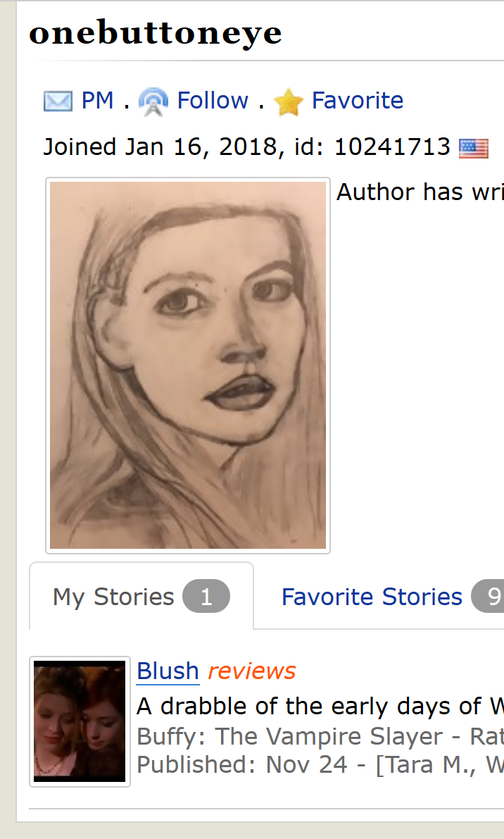This screenshot has width=504, height=839.
Task: Click the broadcast icon beside Follow
Action: click(153, 101)
